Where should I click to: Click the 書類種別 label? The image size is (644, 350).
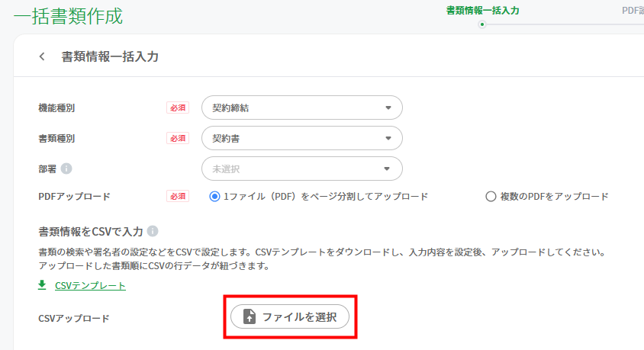(56, 138)
